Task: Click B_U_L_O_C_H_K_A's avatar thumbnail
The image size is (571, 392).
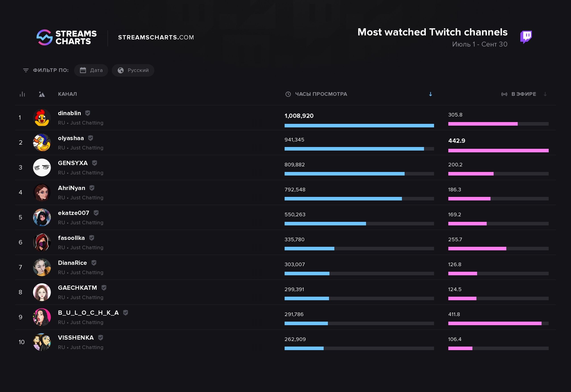Action: pyautogui.click(x=42, y=317)
